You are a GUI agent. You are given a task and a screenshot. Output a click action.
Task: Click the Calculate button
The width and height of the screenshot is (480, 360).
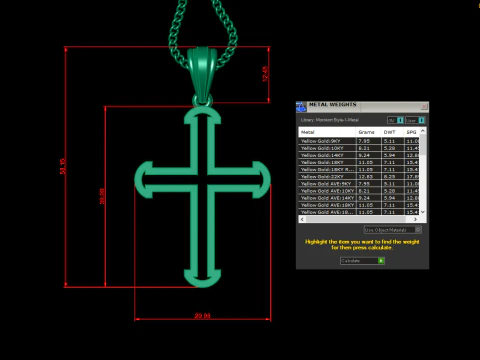362,261
